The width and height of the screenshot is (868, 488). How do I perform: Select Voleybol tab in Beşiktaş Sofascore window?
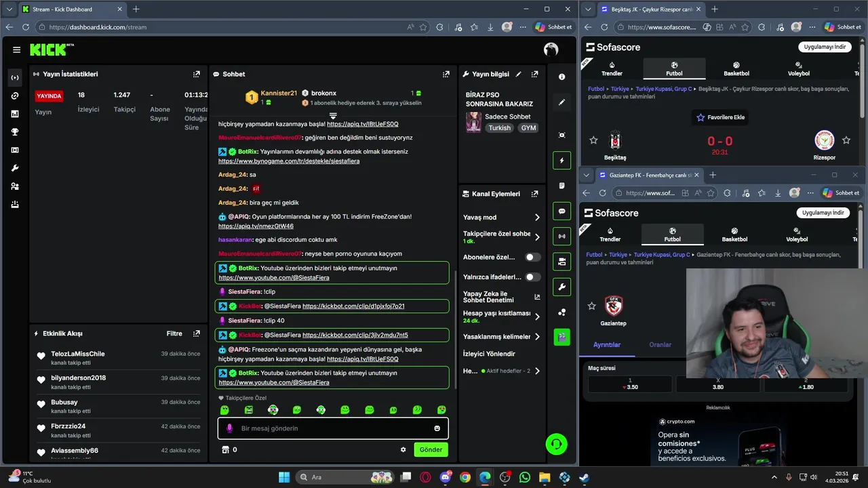click(799, 68)
